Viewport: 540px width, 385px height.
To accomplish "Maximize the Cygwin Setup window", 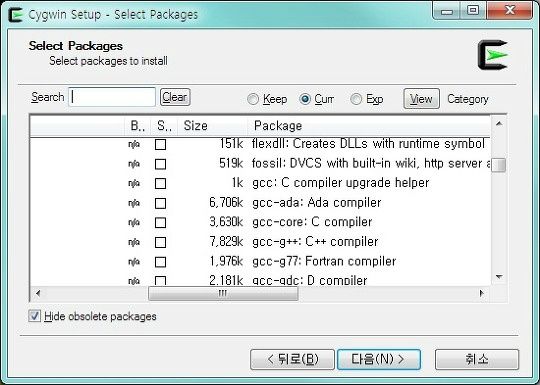I will pos(473,11).
